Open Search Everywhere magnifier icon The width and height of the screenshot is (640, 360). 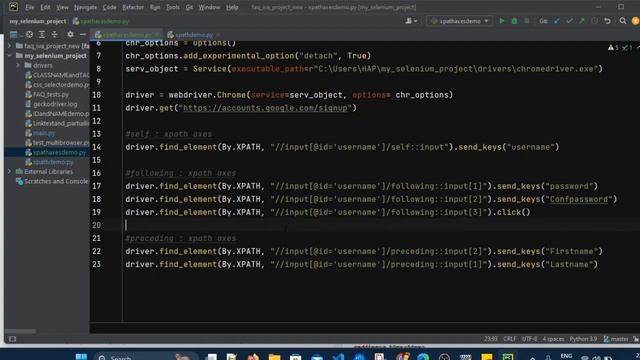[623, 21]
